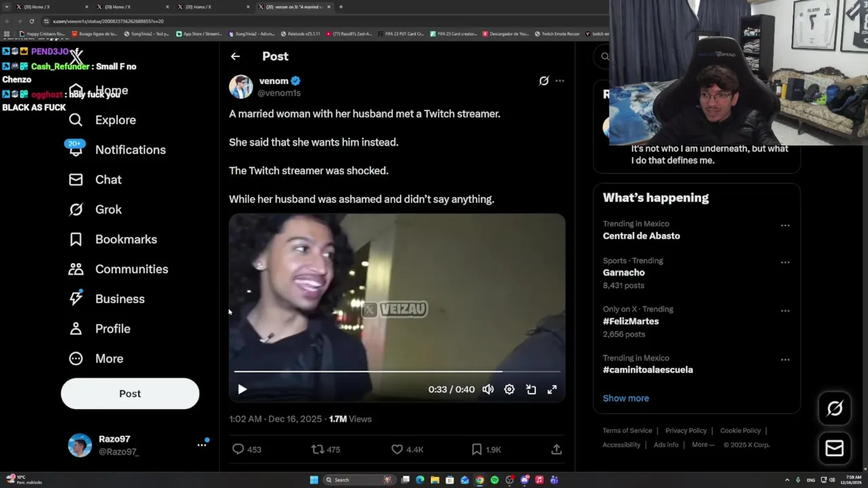Screen dimensions: 868x488
Task: Open the post's three-dot options menu
Action: [x=559, y=81]
